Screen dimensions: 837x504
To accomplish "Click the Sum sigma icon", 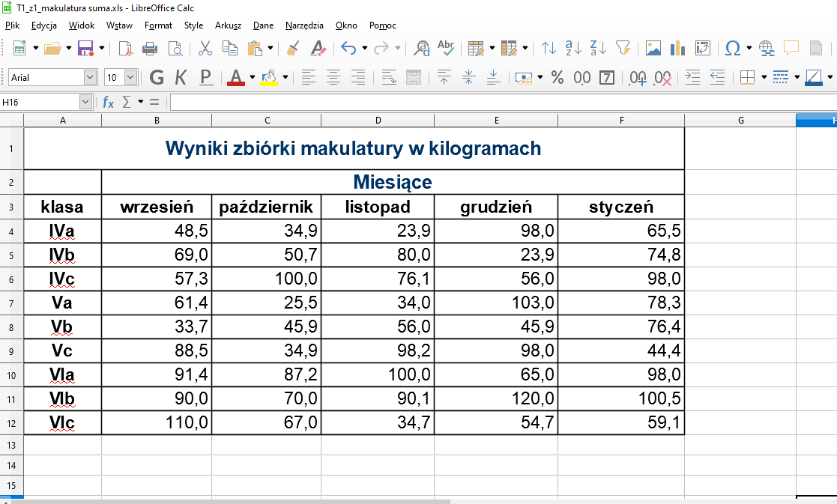I will (x=127, y=102).
